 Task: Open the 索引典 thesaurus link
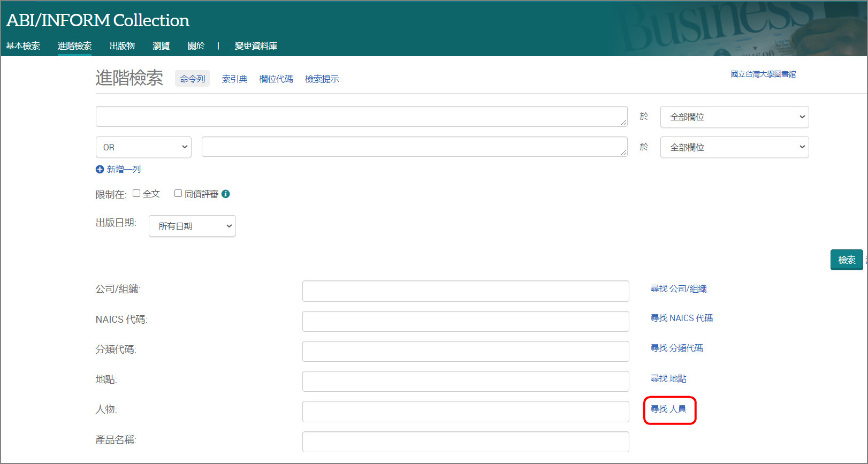234,79
